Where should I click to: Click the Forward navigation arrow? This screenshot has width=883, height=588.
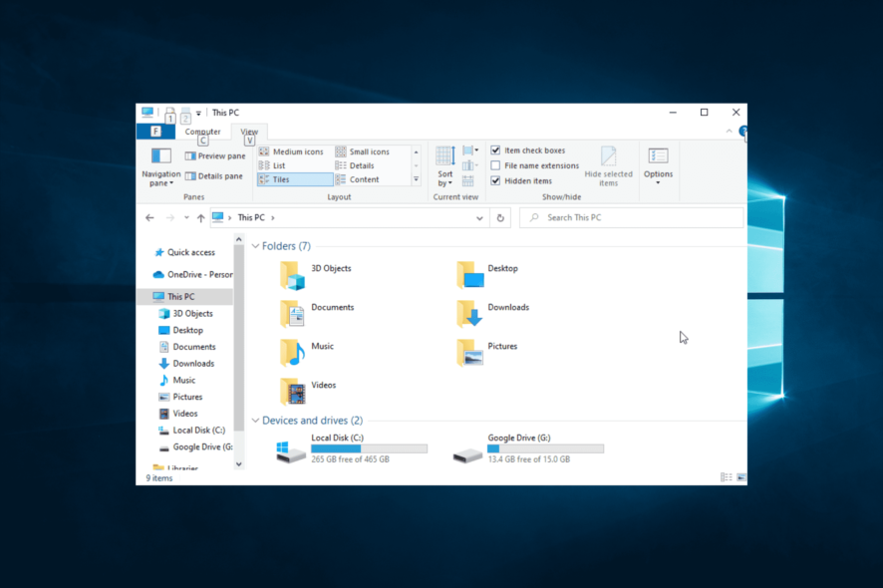(170, 218)
